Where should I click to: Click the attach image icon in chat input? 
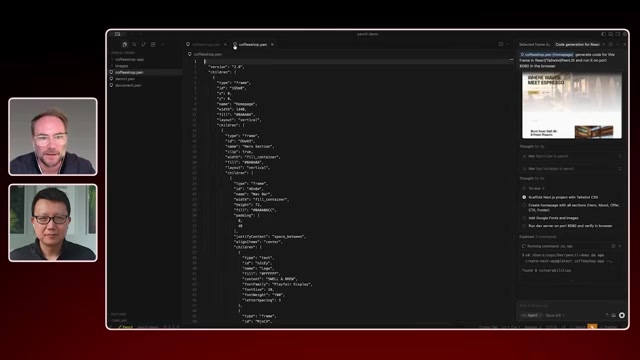pos(613,315)
